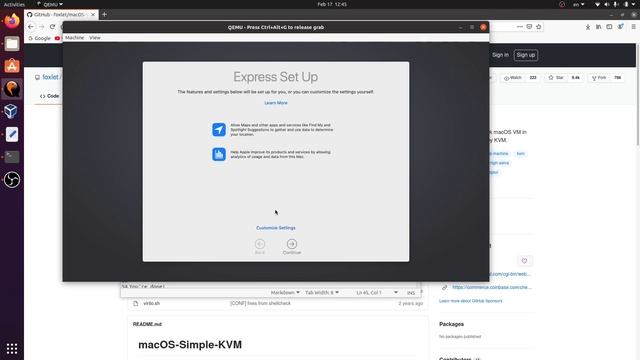Click Firefox back navigation arrow
The width and height of the screenshot is (640, 360).
pos(31,27)
